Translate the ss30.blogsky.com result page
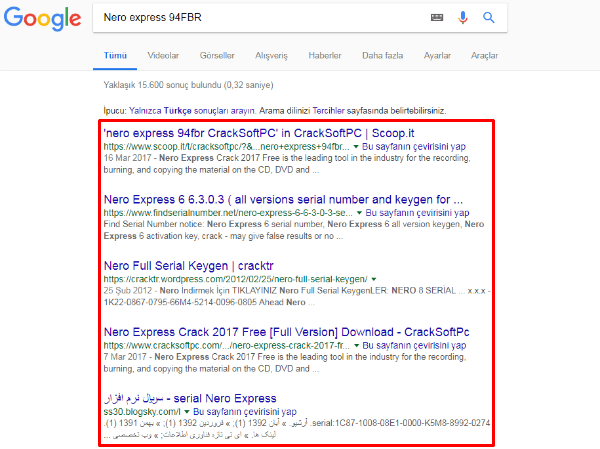Viewport: 600px width, 449px height. [x=245, y=412]
